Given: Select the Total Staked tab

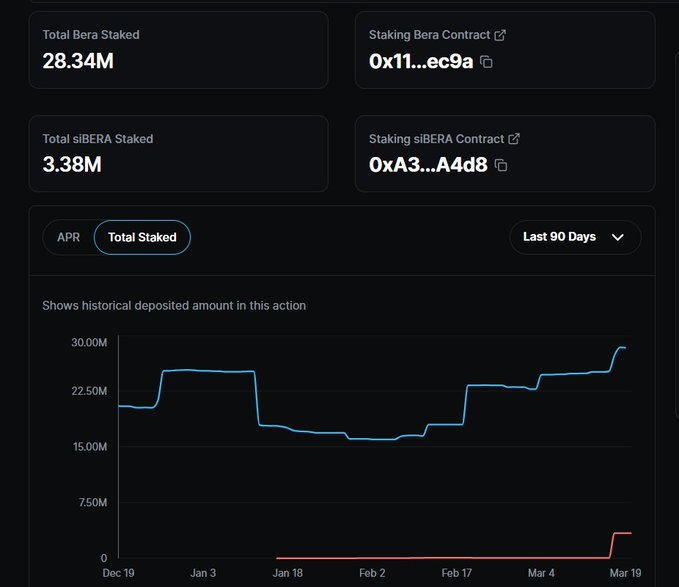Looking at the screenshot, I should (142, 237).
